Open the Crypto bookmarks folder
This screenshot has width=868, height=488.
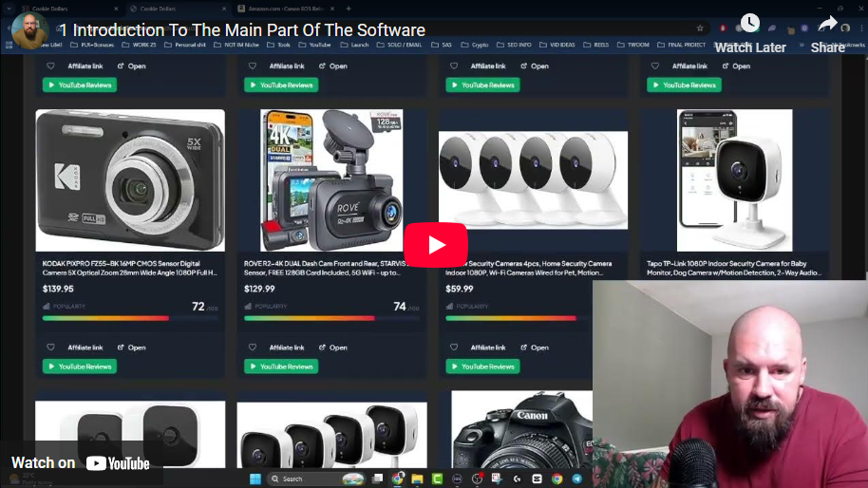476,45
